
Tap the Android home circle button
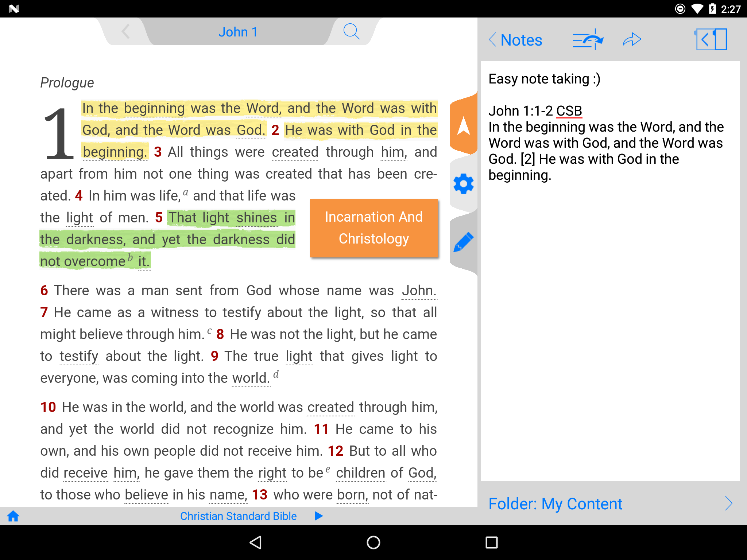pos(373,542)
